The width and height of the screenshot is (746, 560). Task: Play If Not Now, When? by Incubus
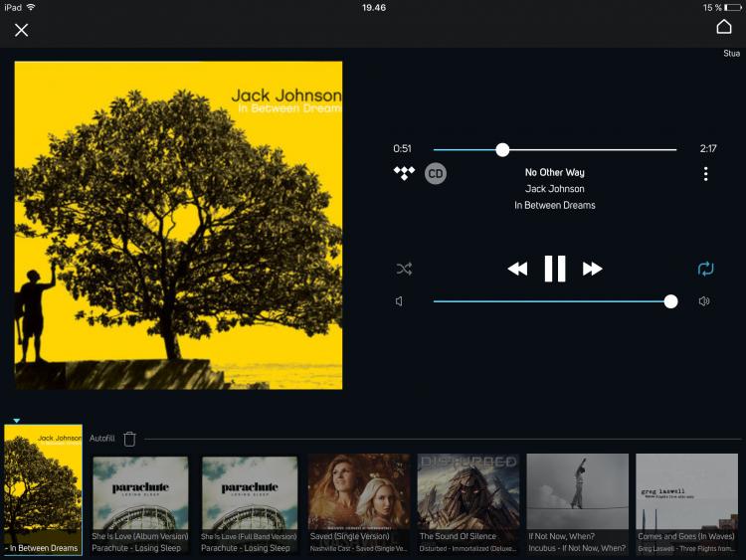tap(577, 504)
